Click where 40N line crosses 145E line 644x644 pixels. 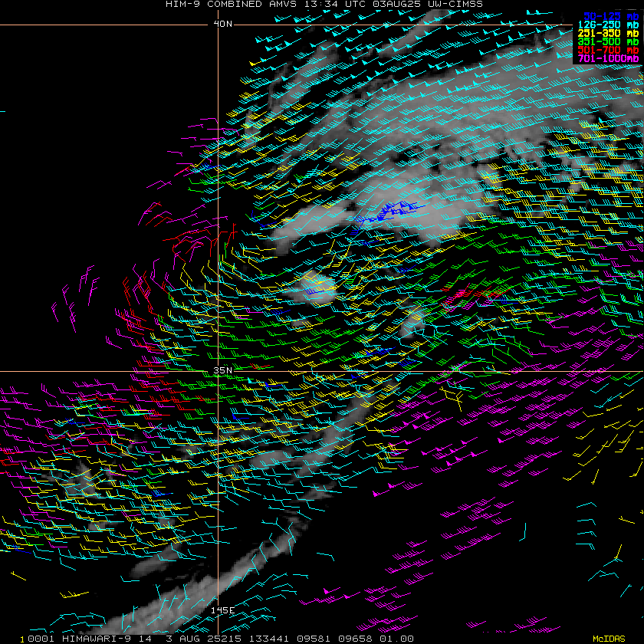point(218,25)
